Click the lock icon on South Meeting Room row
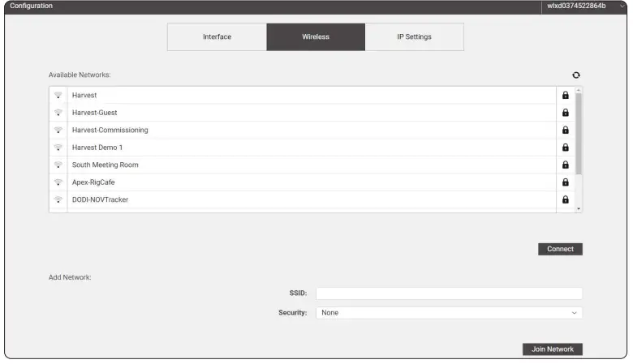Viewport: 633px width, 364px height. (x=565, y=165)
